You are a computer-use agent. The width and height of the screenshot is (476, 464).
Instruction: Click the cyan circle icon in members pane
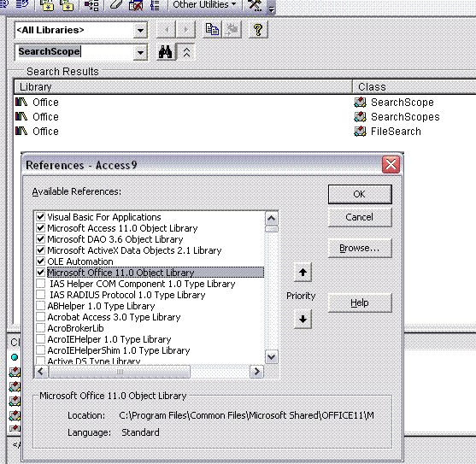[15, 357]
